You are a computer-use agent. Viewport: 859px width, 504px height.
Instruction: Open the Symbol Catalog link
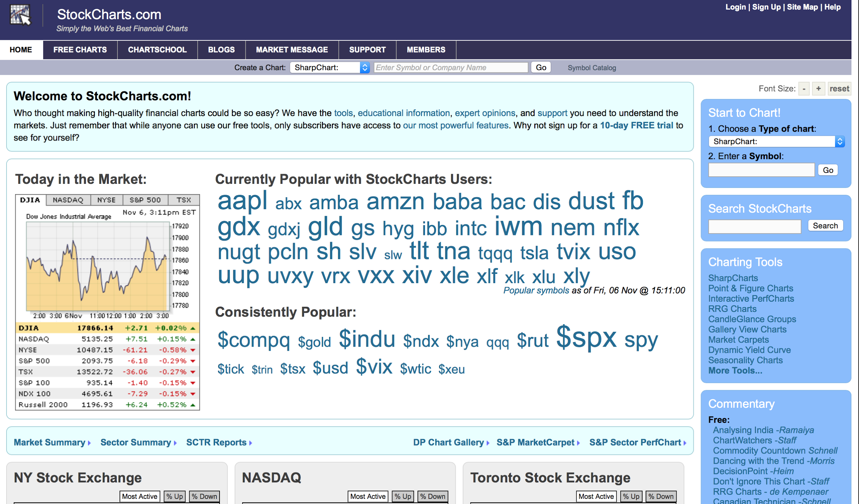592,68
